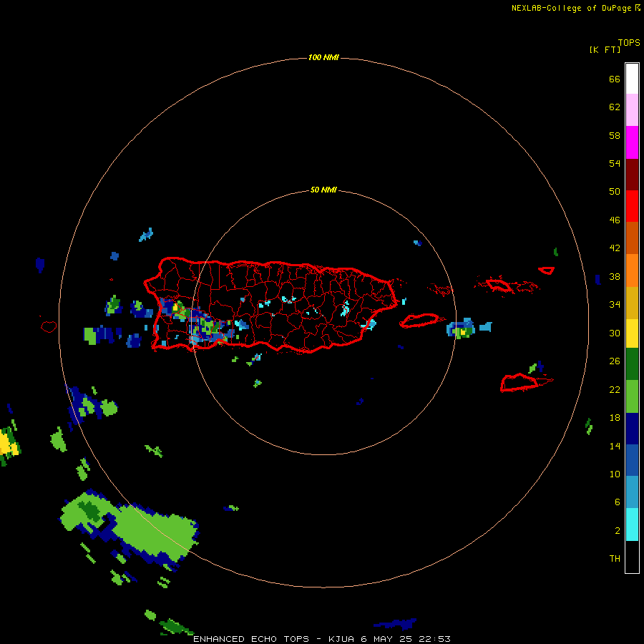Screen dimensions: 644x644
Task: Pick the bright red legend swatch
Action: click(632, 206)
